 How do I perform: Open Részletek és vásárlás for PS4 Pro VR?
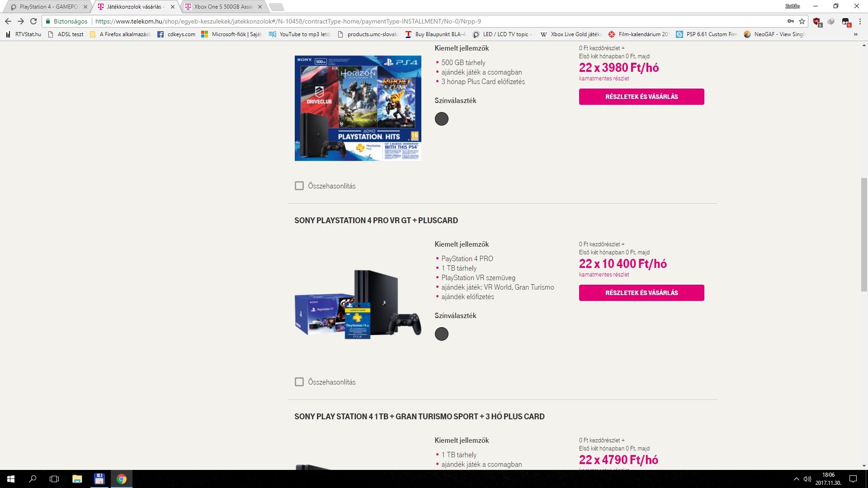642,293
